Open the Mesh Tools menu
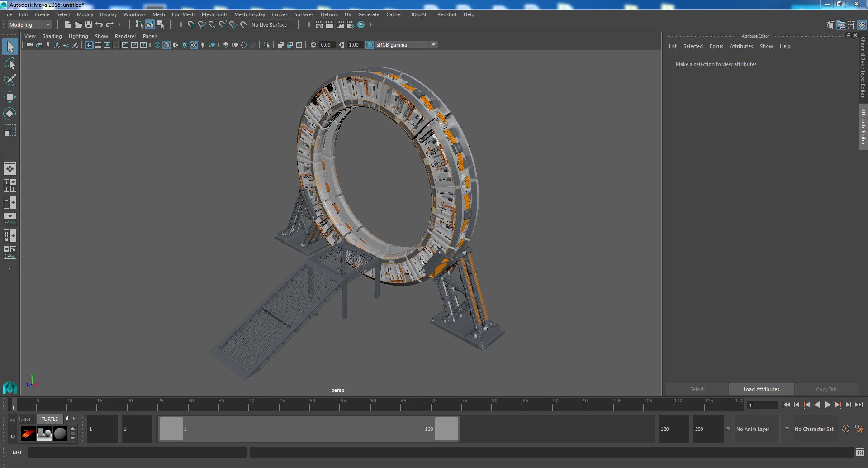Viewport: 868px width, 468px height. tap(214, 14)
